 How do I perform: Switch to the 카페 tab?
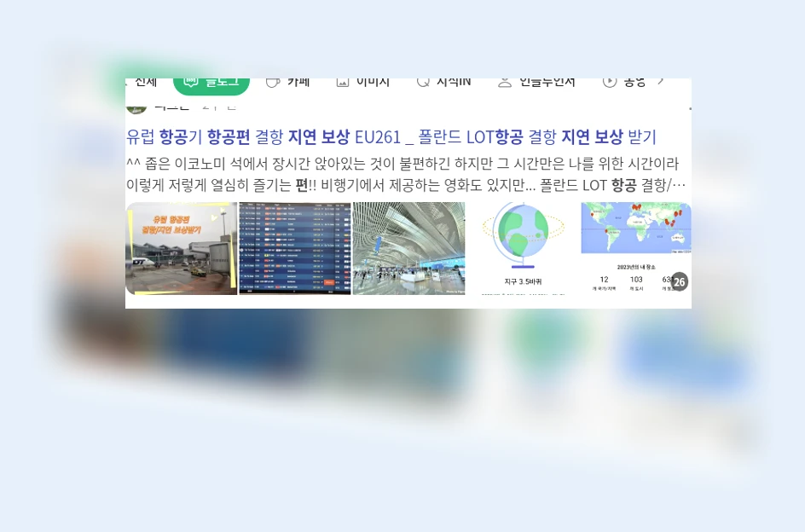click(288, 83)
